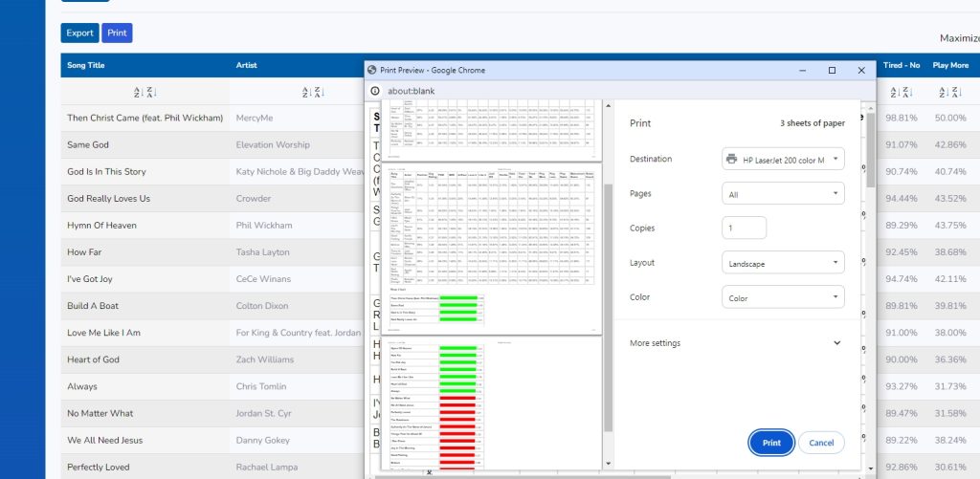Sort Artist column A to Z

(x=305, y=93)
